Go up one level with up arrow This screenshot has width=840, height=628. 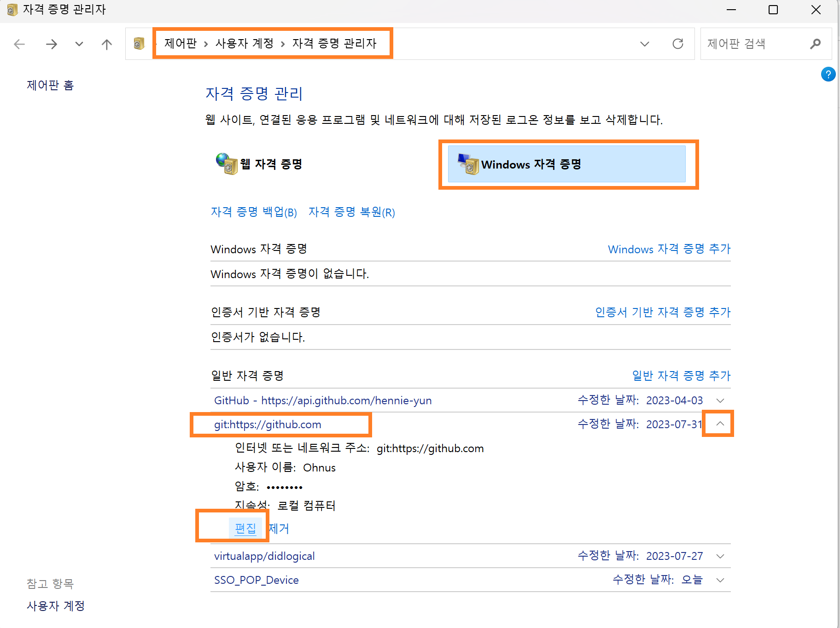pos(107,44)
